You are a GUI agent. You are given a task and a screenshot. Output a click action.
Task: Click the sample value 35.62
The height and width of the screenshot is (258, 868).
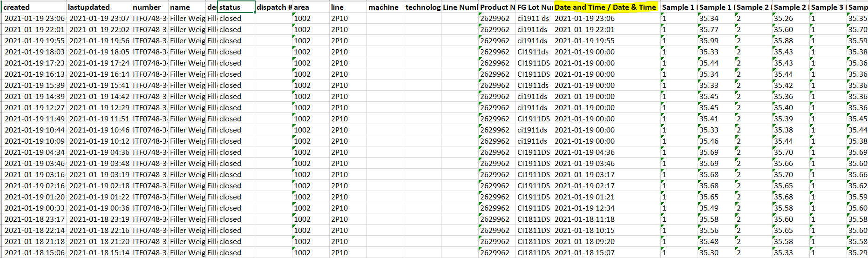(857, 185)
